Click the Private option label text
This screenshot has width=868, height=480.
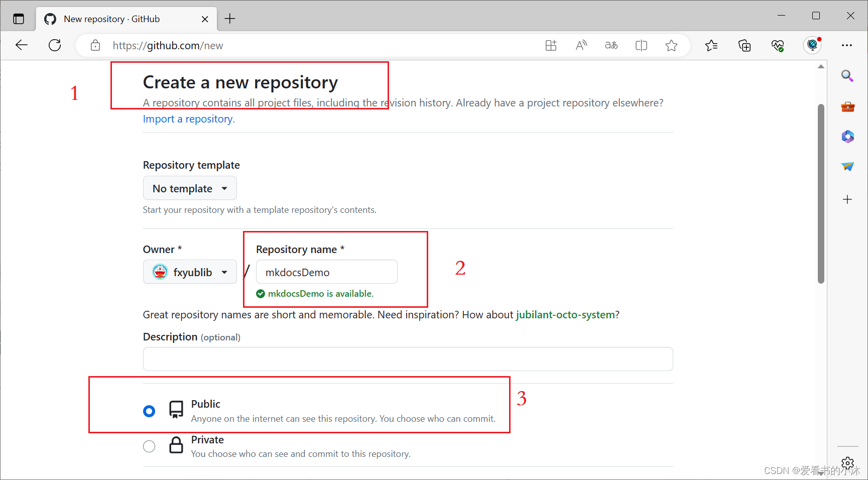207,440
